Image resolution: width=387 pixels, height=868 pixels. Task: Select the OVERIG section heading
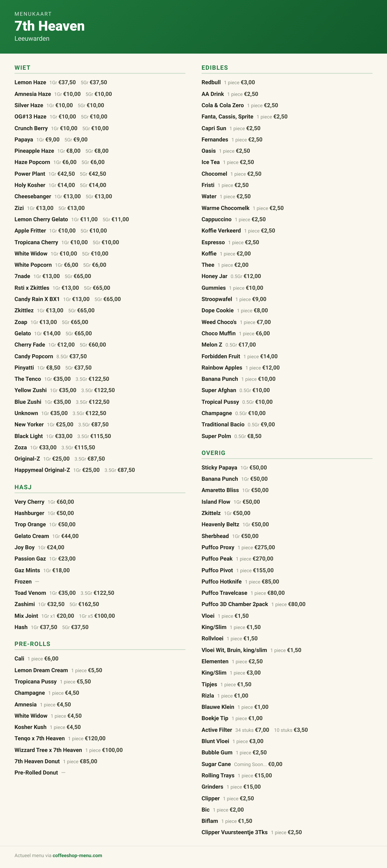tap(213, 453)
